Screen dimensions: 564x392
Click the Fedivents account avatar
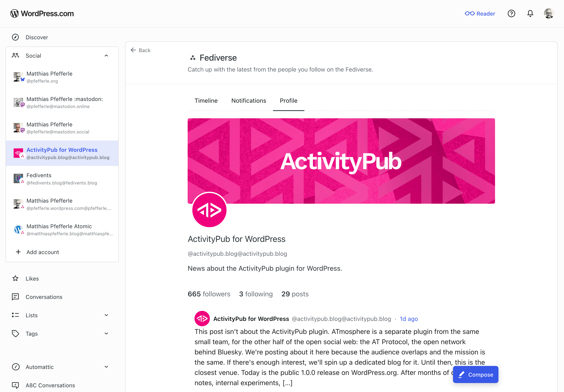tap(18, 178)
